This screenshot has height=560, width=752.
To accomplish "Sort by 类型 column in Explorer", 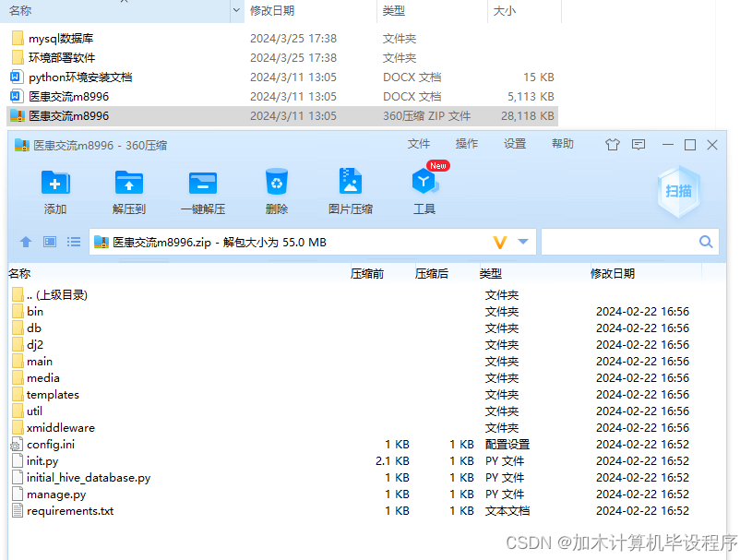I will point(394,10).
